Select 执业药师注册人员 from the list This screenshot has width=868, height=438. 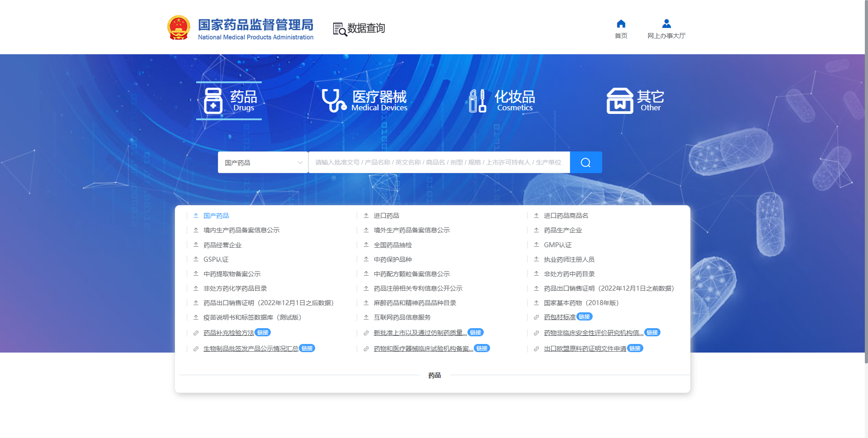pyautogui.click(x=569, y=259)
